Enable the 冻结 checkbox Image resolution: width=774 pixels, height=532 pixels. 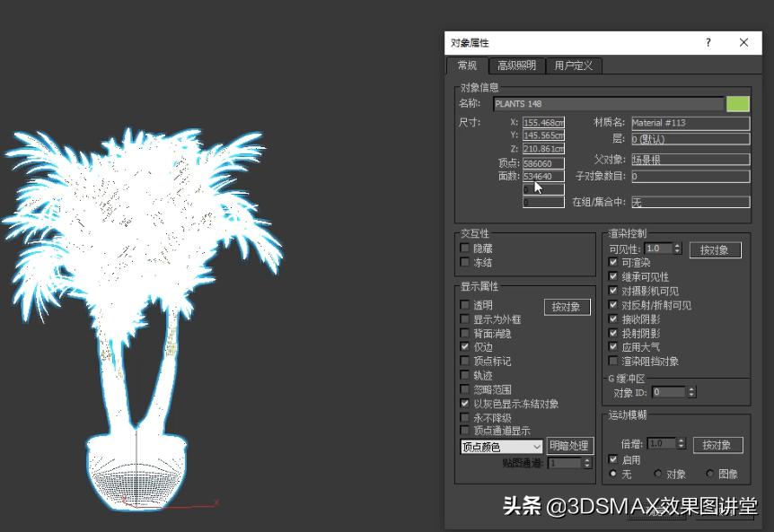466,263
